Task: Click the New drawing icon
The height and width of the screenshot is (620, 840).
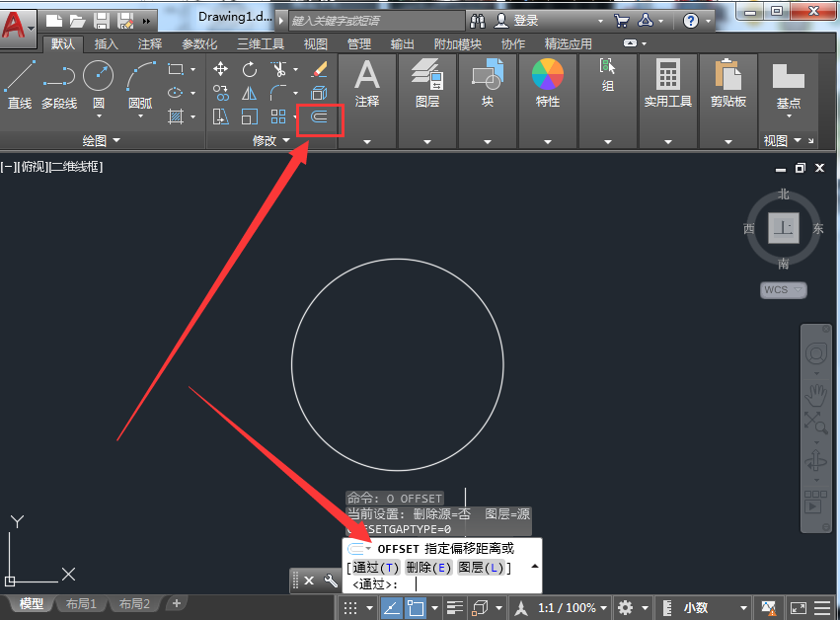Action: pyautogui.click(x=54, y=21)
